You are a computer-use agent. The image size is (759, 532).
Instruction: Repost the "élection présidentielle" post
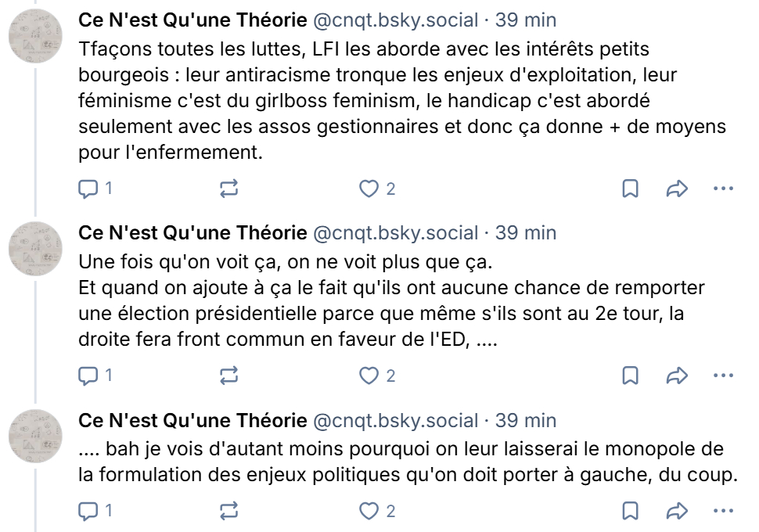[x=228, y=376]
